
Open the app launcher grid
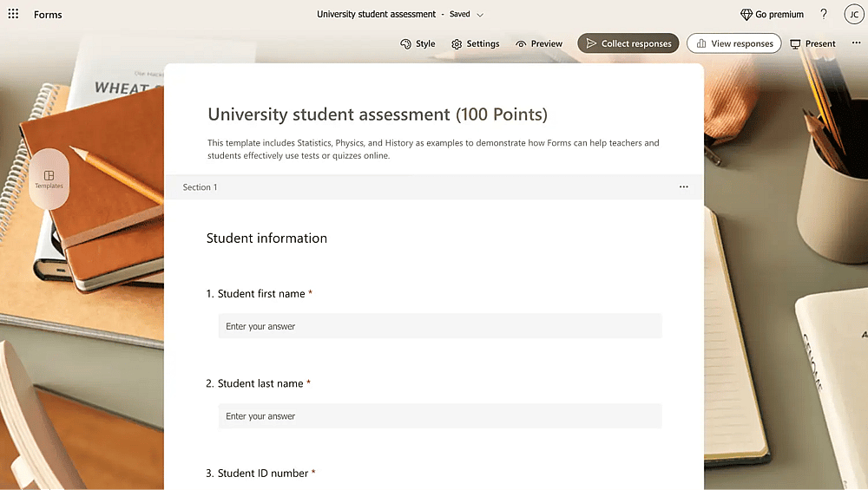click(13, 14)
